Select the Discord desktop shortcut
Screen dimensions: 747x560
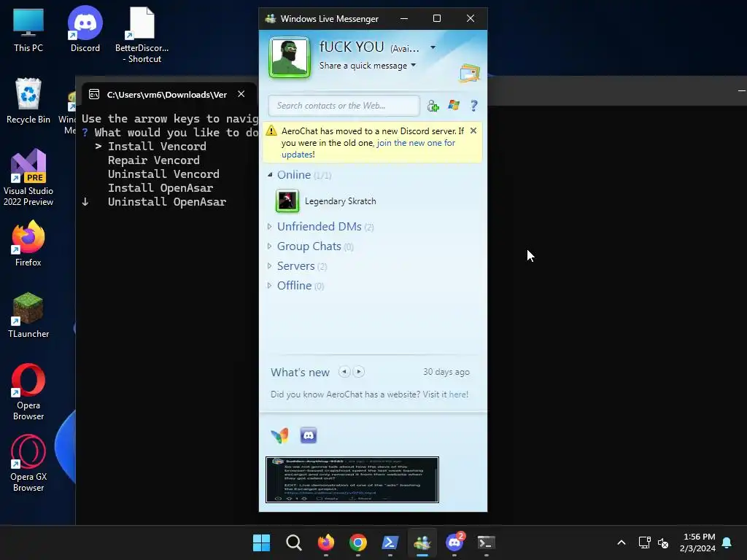[x=85, y=29]
